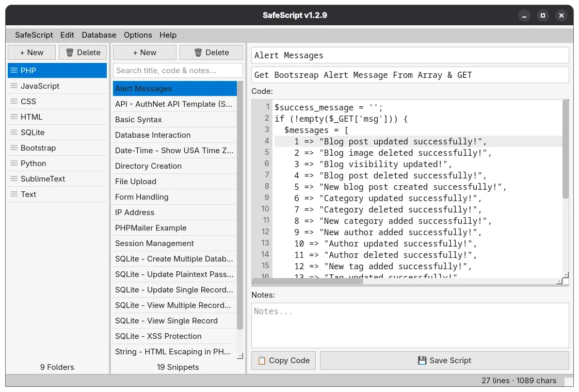Click the "27 lines · 1089 chars" status text
Image resolution: width=579 pixels, height=392 pixels.
tap(519, 381)
